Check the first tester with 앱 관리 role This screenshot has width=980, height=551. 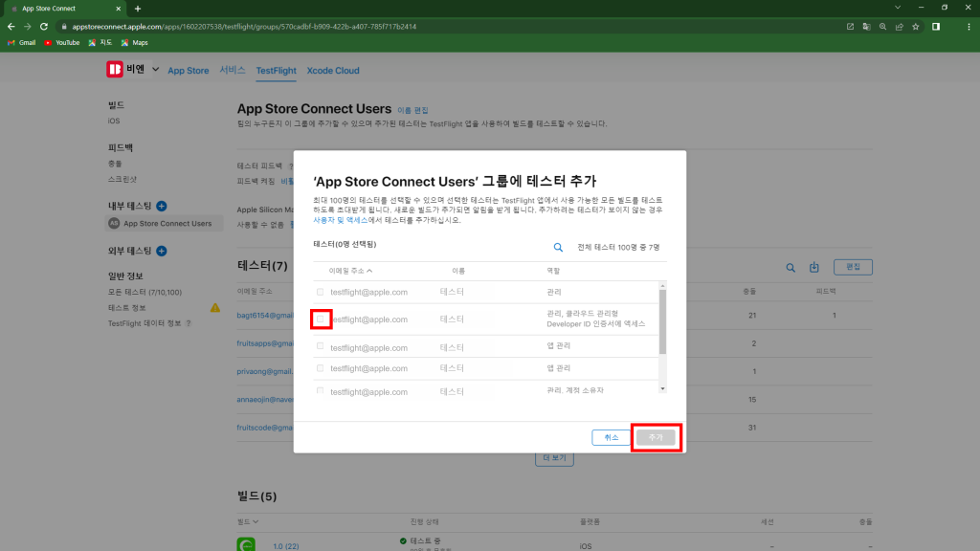[x=320, y=347]
